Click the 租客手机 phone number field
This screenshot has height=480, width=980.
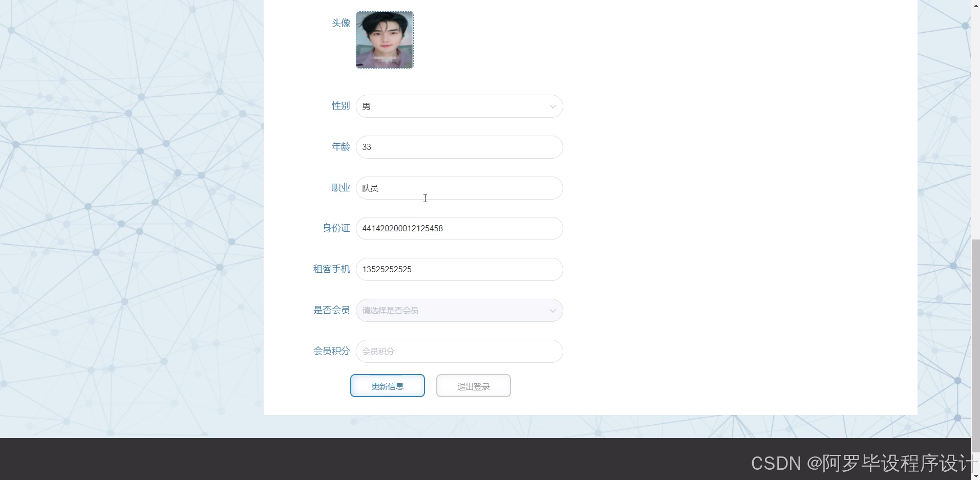458,269
